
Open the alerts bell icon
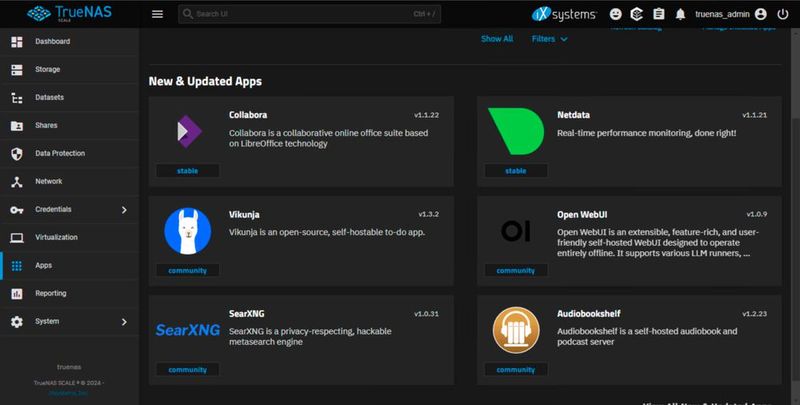(680, 14)
